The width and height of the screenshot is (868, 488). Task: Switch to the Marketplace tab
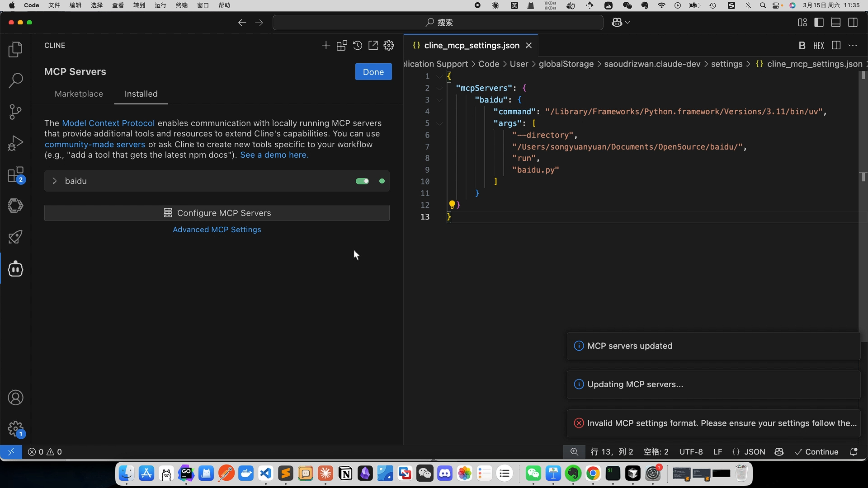(79, 94)
